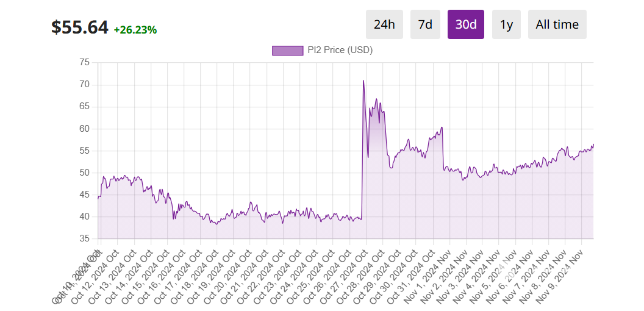Viewport: 644px width, 311px height.
Task: Click the chart line's leftmost start point
Action: pyautogui.click(x=98, y=198)
